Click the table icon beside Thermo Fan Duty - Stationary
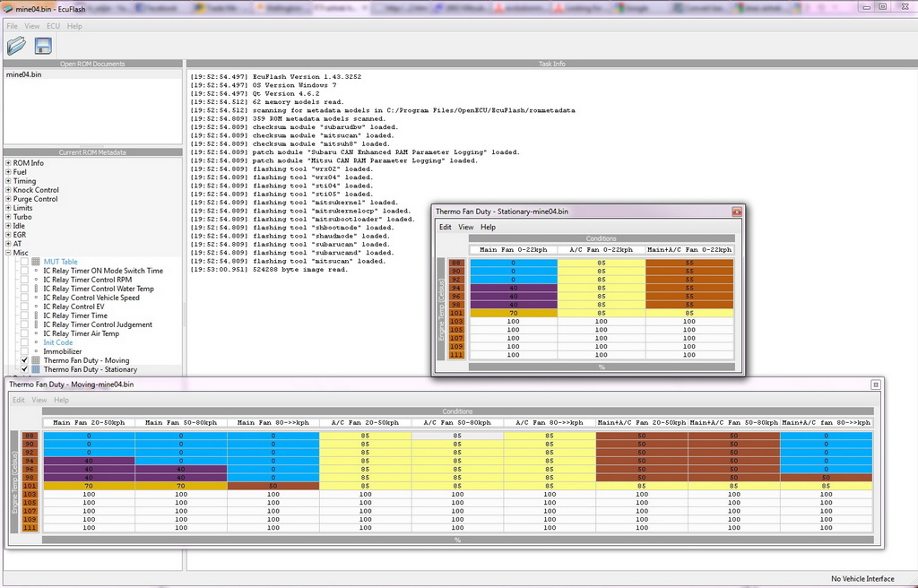This screenshot has height=588, width=918. 37,369
